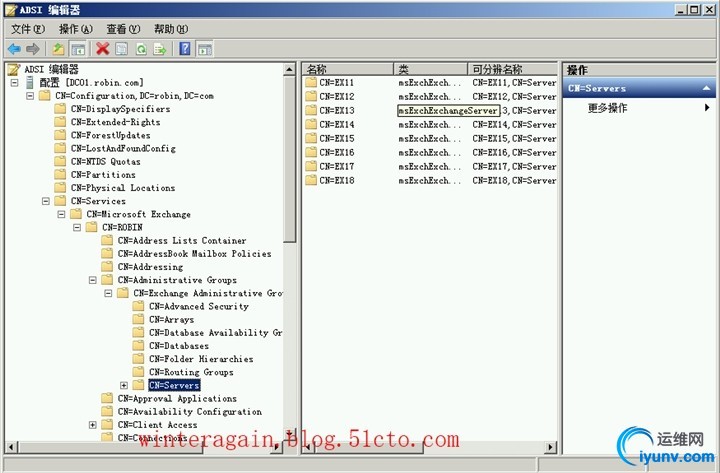This screenshot has width=720, height=473.
Task: Select CN=Approval Applications in the tree
Action: (x=177, y=399)
